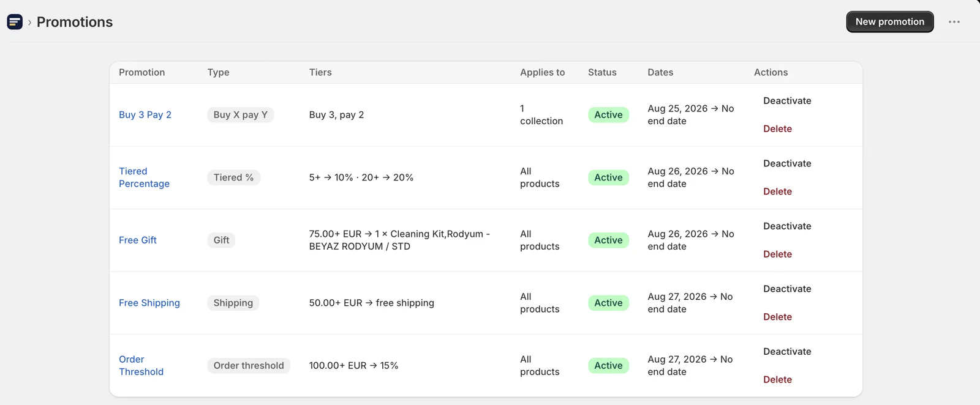Click the dates cell in Order Threshold row
Image resolution: width=980 pixels, height=405 pixels.
tap(690, 366)
